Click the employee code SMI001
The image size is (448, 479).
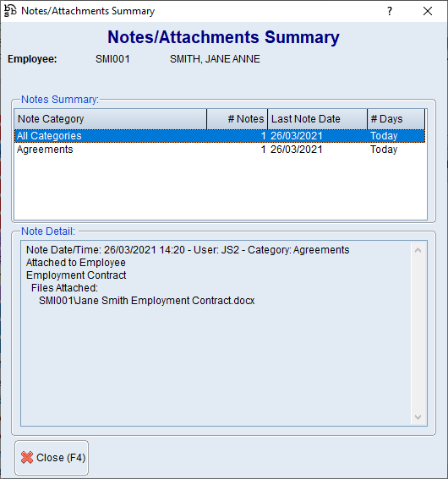coord(112,58)
